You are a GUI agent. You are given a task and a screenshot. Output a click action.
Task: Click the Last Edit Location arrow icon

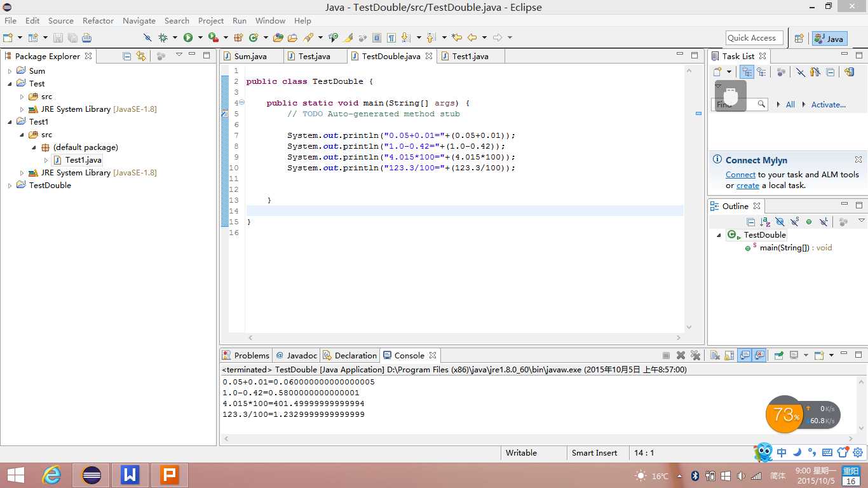tap(456, 38)
